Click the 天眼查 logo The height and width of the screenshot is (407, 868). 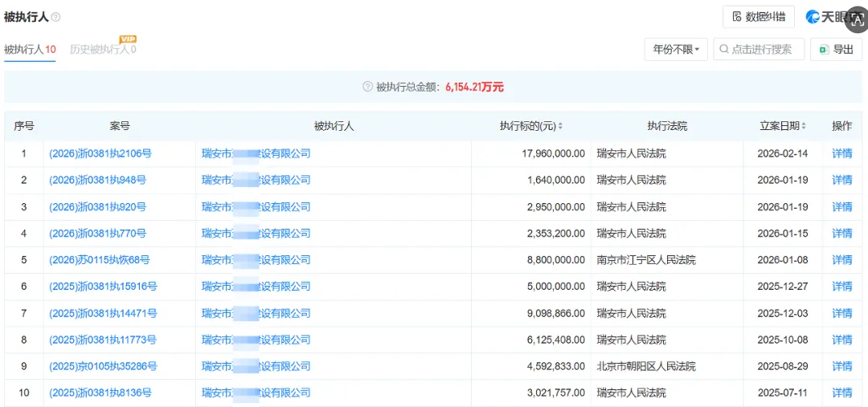(x=829, y=17)
